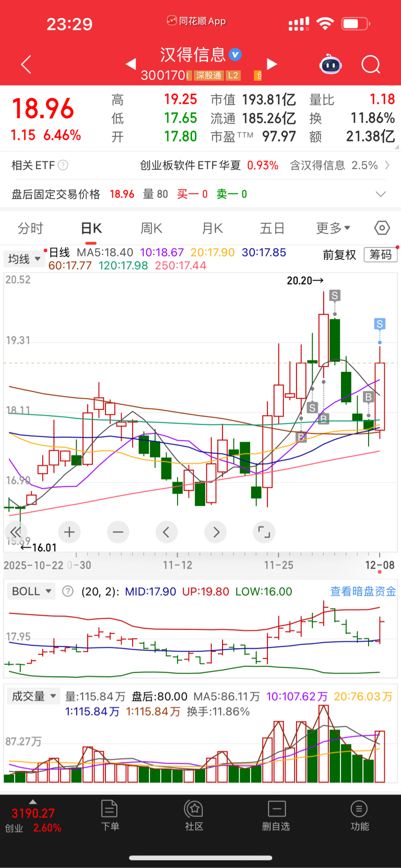
Task: Tap 含汉得信息 2.5% holding text
Action: click(x=334, y=165)
